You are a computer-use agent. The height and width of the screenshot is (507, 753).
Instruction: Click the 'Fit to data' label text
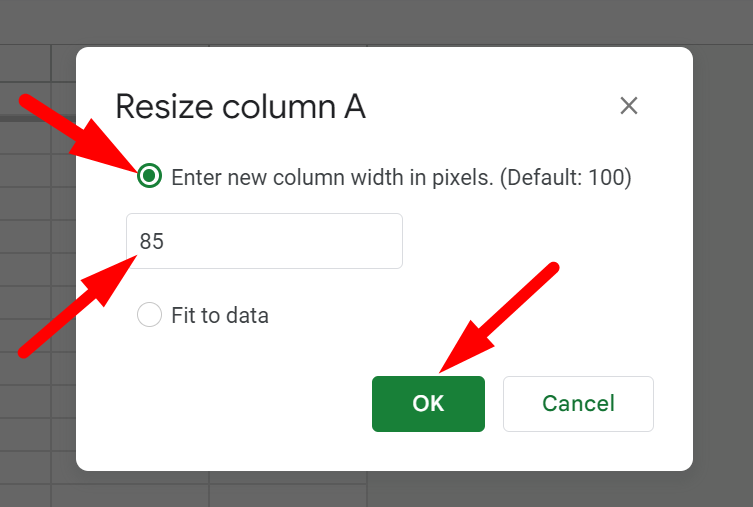[x=220, y=316]
